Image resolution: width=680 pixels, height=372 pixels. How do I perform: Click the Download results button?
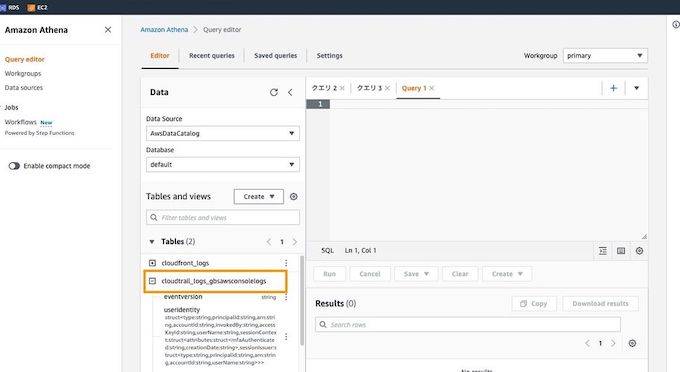coord(600,303)
